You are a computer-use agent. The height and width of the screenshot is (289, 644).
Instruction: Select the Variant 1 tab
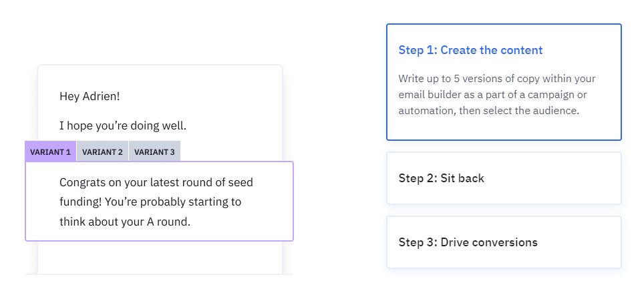pyautogui.click(x=51, y=152)
